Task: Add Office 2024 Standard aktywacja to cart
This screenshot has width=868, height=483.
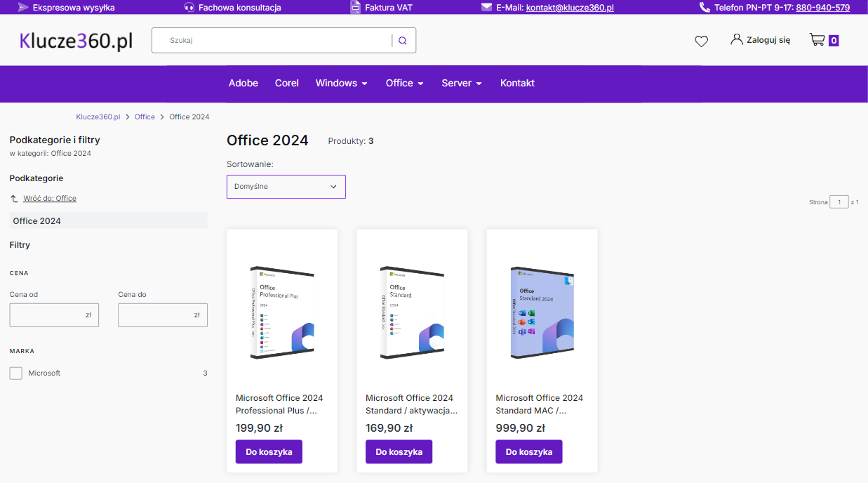Action: [x=399, y=452]
